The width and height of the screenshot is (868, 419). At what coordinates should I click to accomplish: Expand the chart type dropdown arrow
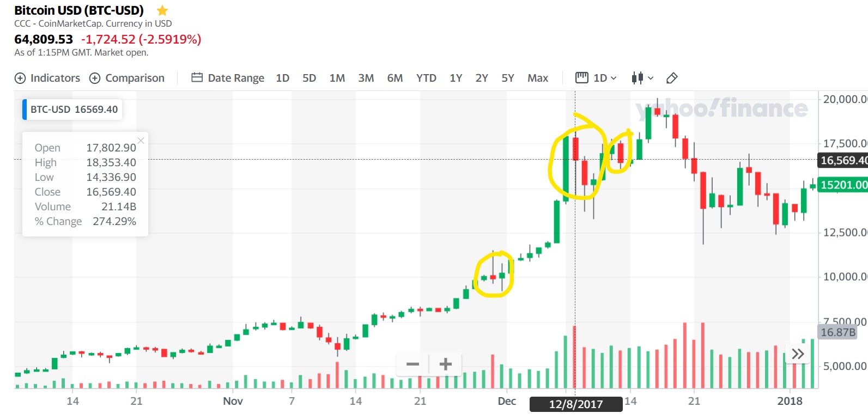[x=651, y=78]
